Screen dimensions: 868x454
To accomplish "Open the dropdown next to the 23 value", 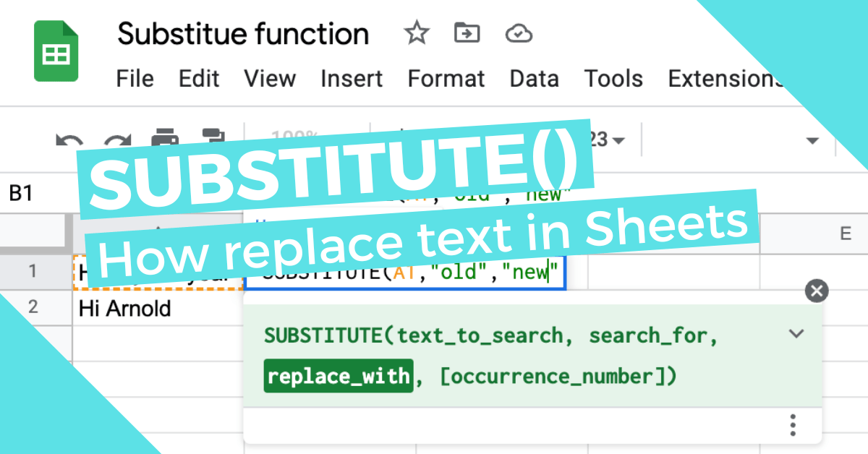I will tap(618, 139).
